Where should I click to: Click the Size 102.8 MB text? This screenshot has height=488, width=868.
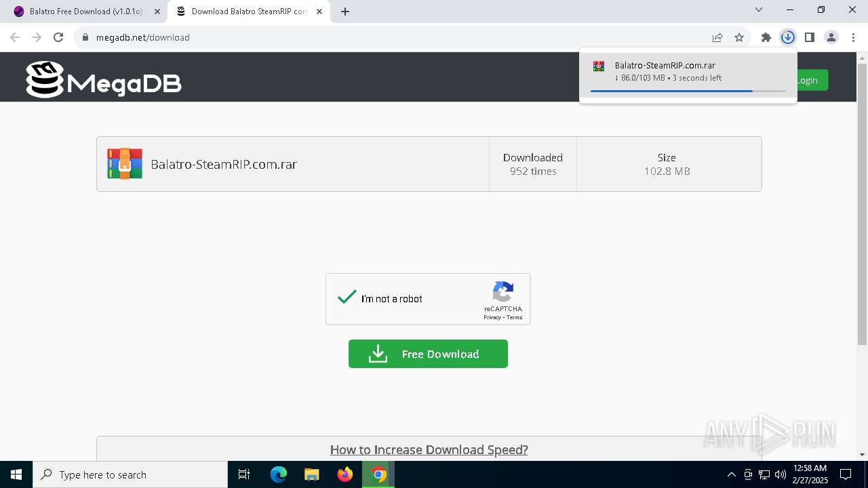[667, 164]
